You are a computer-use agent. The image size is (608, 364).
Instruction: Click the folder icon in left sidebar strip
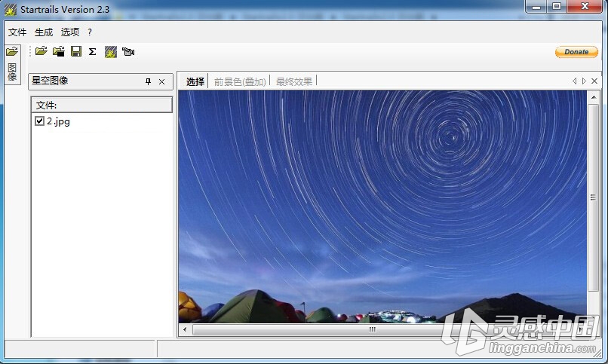[12, 51]
